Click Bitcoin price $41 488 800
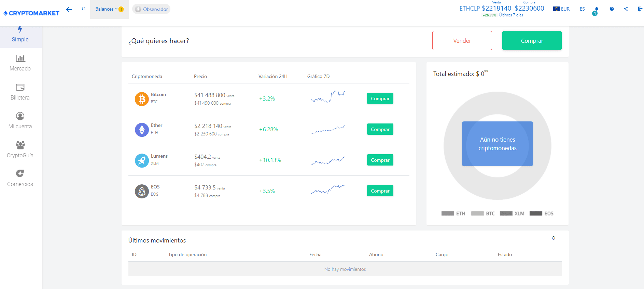Viewport: 644px width, 289px height. (210, 95)
